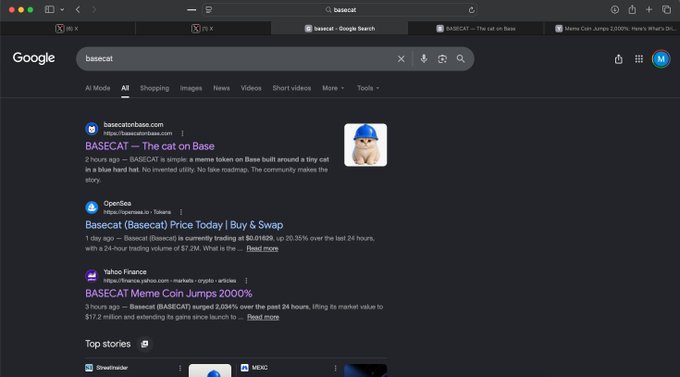
Task: Open the Safari share icon
Action: click(632, 9)
